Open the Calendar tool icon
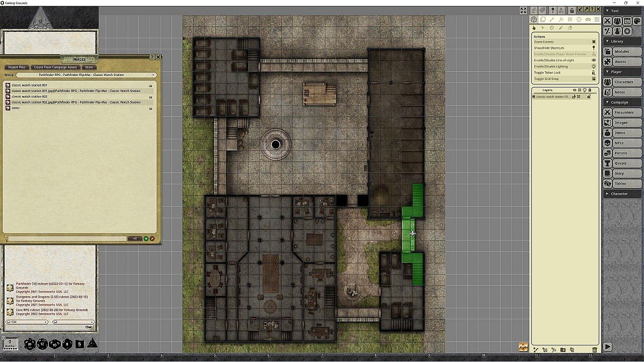This screenshot has width=644, height=362. tap(627, 21)
